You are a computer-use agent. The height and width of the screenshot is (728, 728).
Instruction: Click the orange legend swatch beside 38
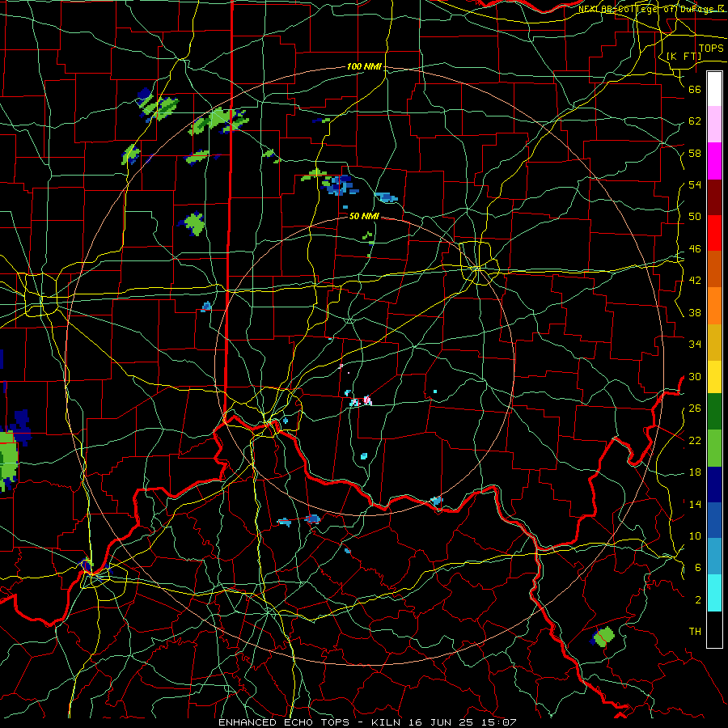714,306
